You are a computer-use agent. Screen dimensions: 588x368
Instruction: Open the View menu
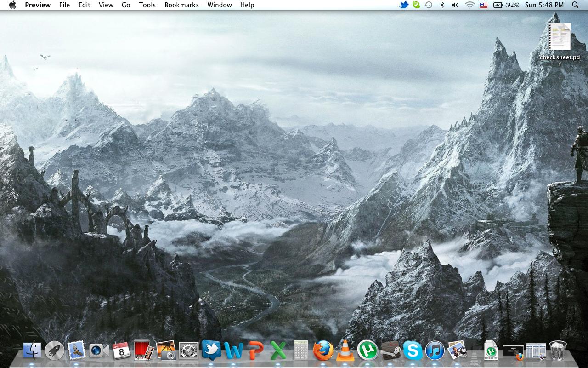[106, 5]
